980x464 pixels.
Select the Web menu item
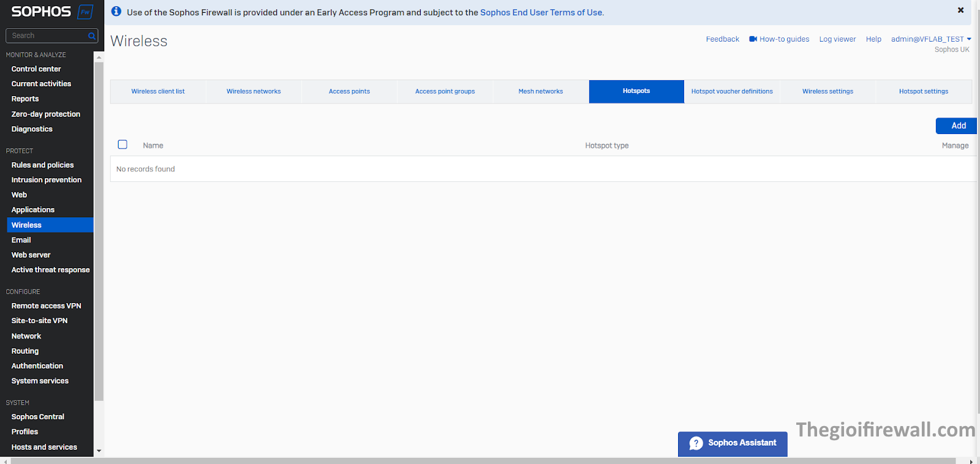pyautogui.click(x=19, y=195)
